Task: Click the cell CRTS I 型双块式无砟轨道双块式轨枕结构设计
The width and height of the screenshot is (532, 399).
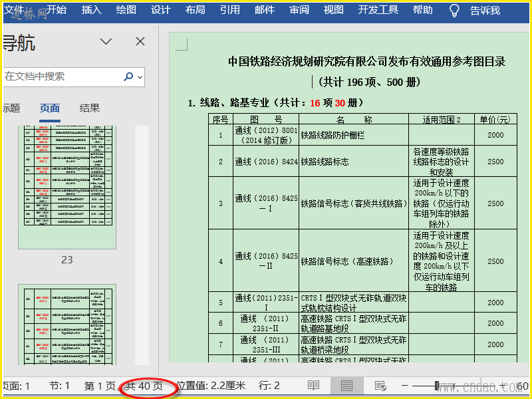Action: click(354, 303)
